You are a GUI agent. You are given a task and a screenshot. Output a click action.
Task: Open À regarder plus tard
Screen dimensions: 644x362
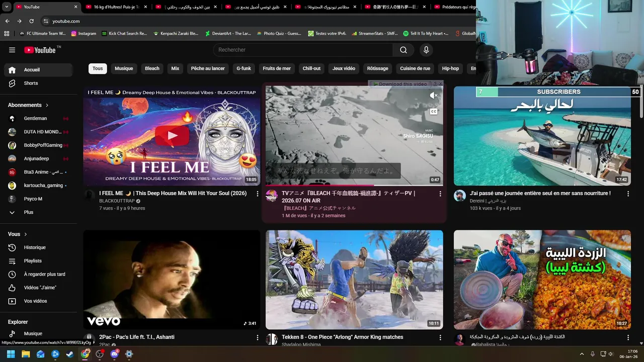[x=38, y=275]
